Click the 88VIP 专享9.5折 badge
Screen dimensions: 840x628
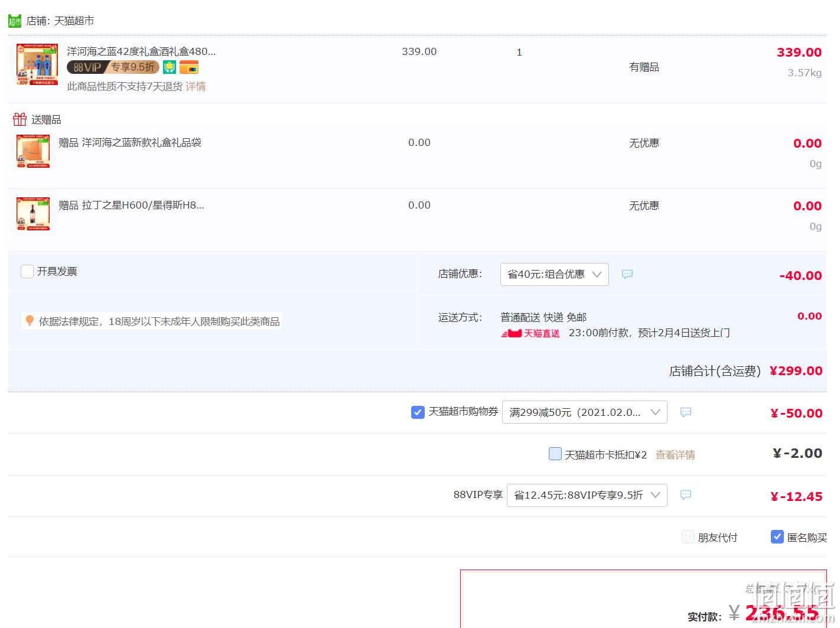(x=113, y=67)
